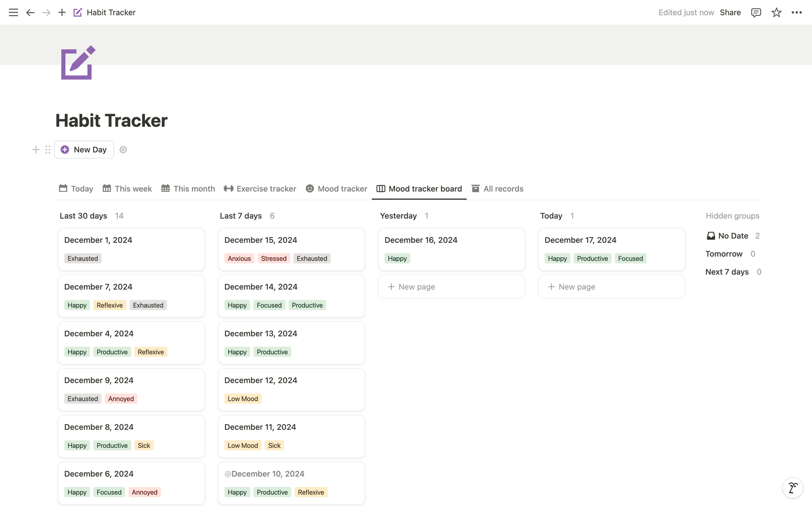
Task: Open the comments panel icon
Action: click(x=756, y=13)
